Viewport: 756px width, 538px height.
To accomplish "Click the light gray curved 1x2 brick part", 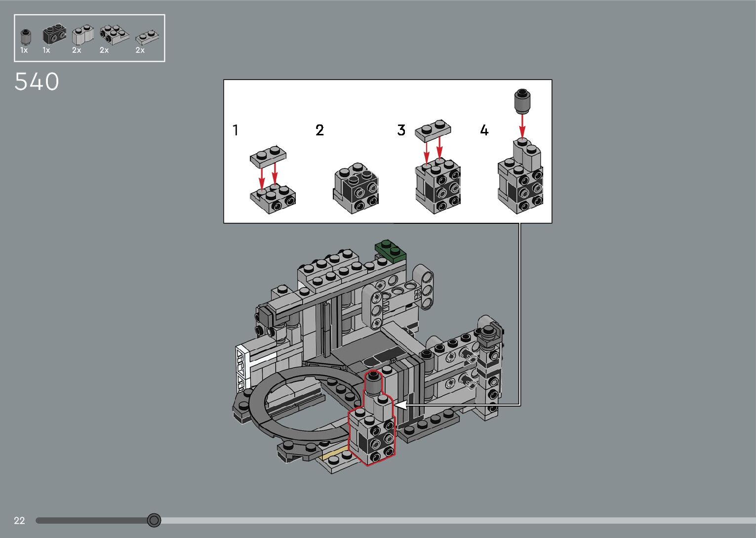I will point(82,35).
